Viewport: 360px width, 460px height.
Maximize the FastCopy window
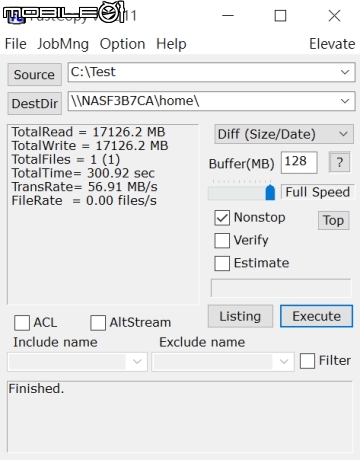pyautogui.click(x=280, y=15)
